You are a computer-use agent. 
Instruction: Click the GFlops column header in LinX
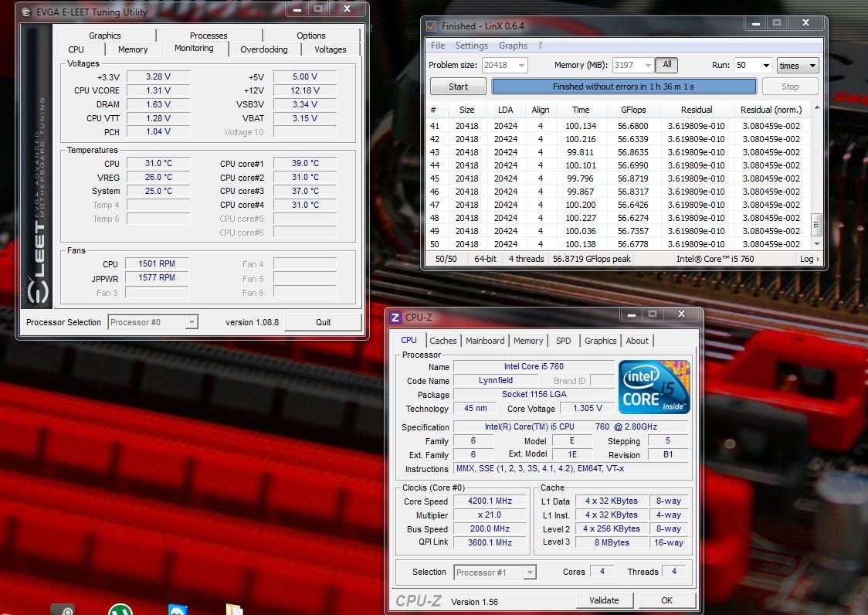point(632,110)
